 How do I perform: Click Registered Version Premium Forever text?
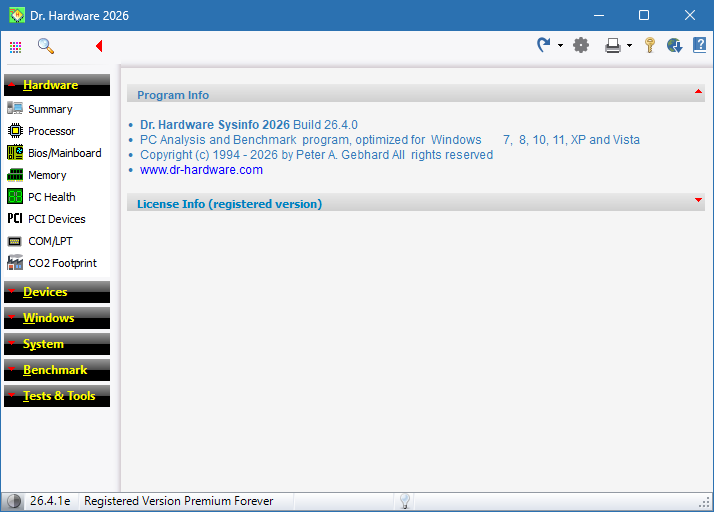coord(178,501)
